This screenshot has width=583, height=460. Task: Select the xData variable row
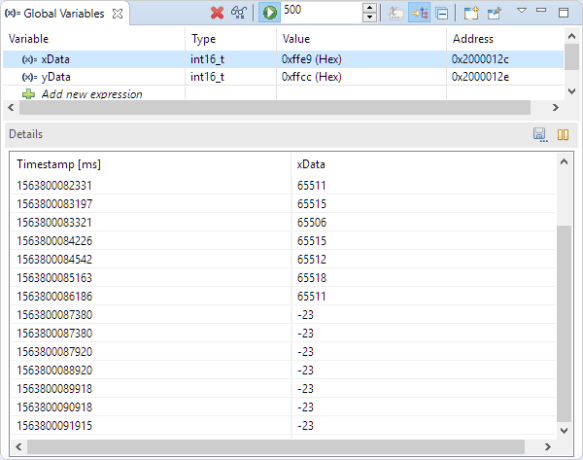pyautogui.click(x=283, y=59)
